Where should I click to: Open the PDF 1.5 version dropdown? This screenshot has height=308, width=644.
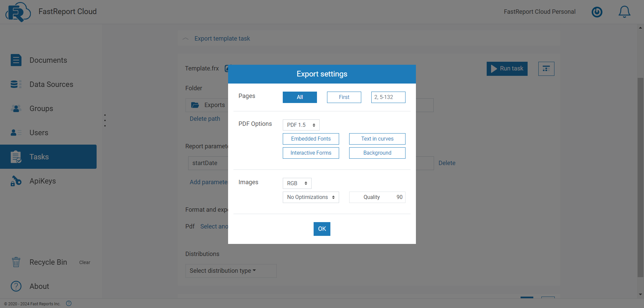click(301, 124)
